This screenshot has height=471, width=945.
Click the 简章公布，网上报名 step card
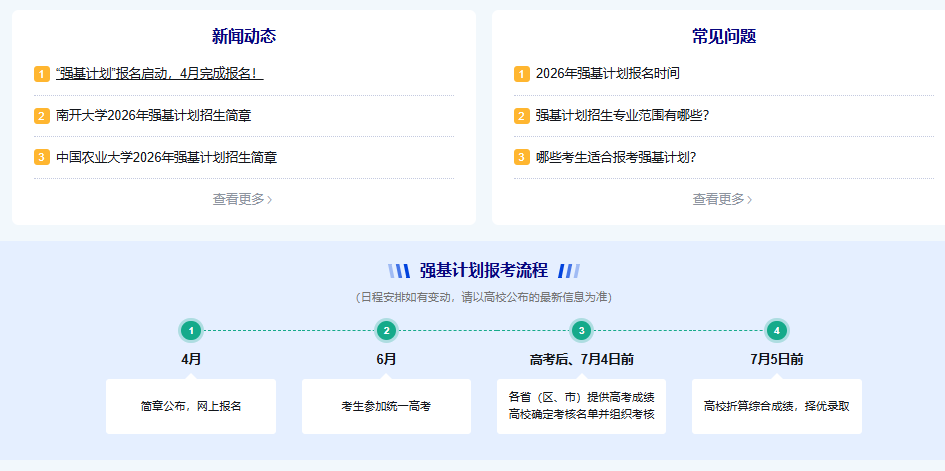[191, 406]
